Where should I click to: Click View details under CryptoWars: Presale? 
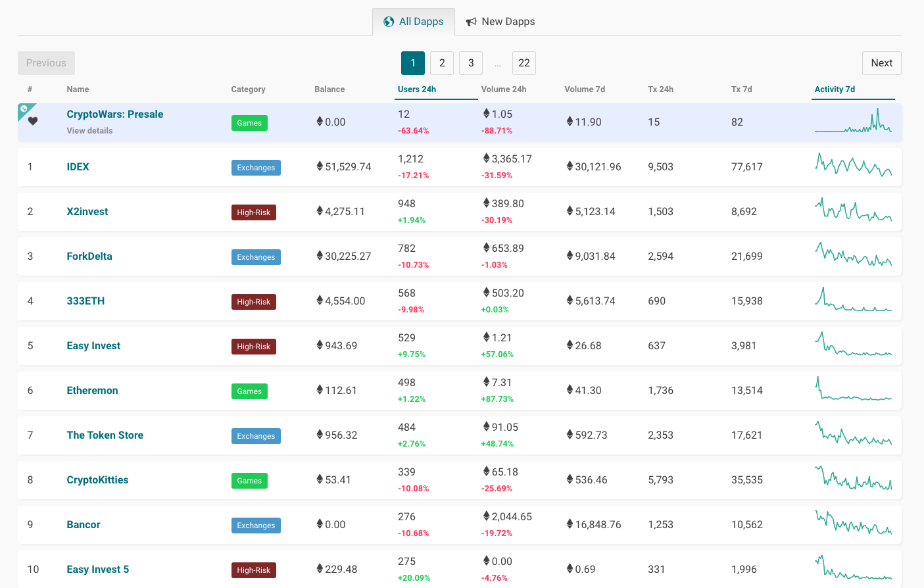click(89, 131)
